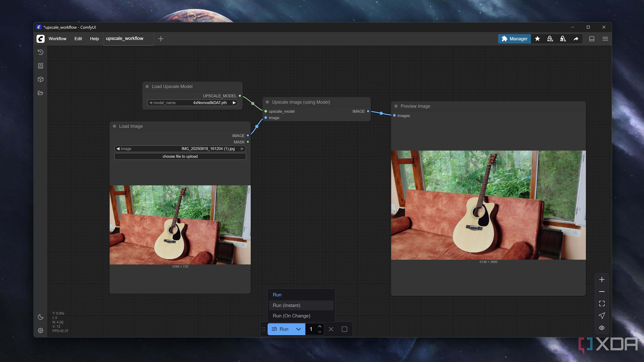
Task: Cancel the current run with the X icon
Action: [331, 329]
